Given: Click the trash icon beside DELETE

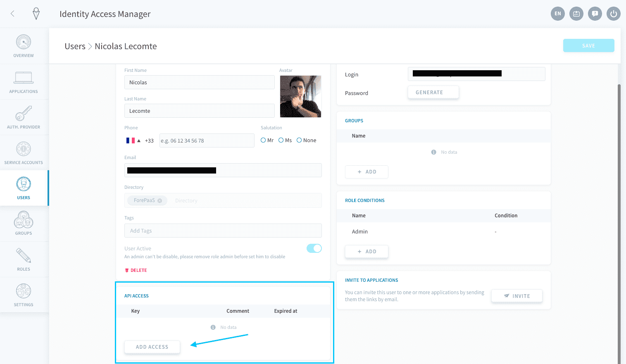Looking at the screenshot, I should pos(127,270).
